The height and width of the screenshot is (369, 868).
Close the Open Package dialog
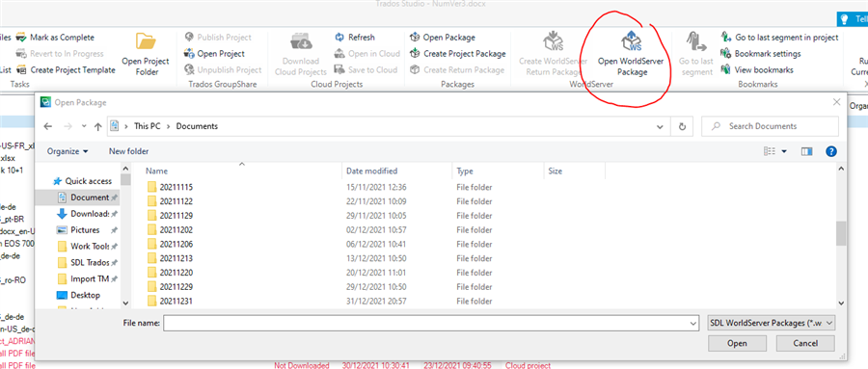coord(836,102)
